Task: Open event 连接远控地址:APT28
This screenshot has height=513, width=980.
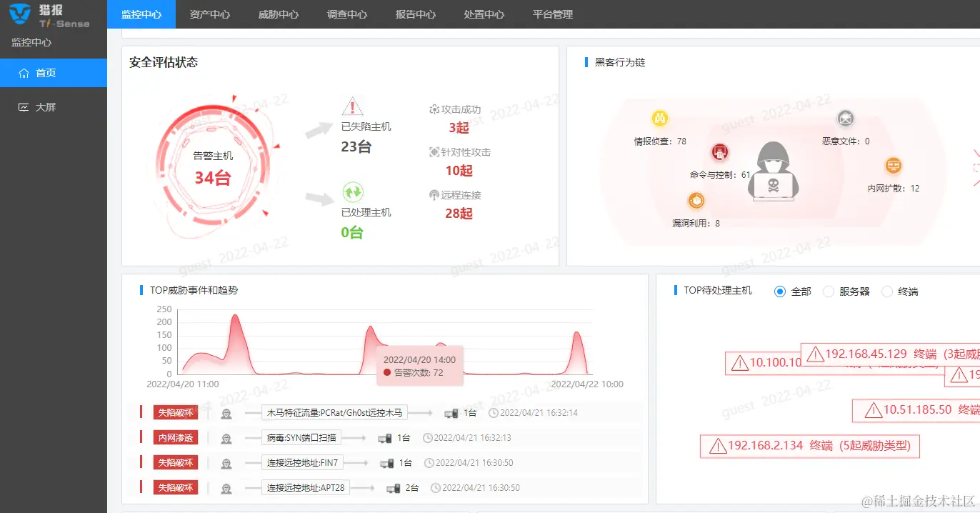Action: (x=306, y=487)
